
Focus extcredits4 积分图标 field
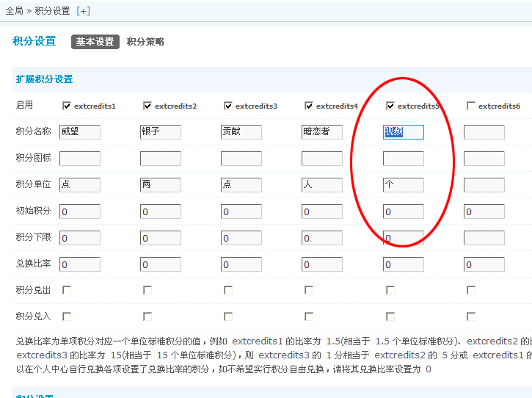322,159
